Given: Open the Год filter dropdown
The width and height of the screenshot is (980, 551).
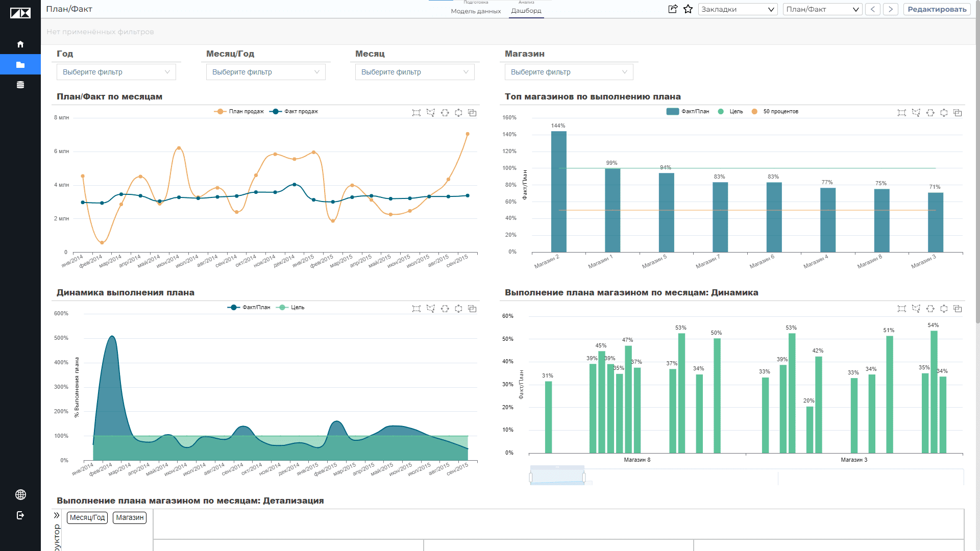Looking at the screenshot, I should tap(116, 72).
